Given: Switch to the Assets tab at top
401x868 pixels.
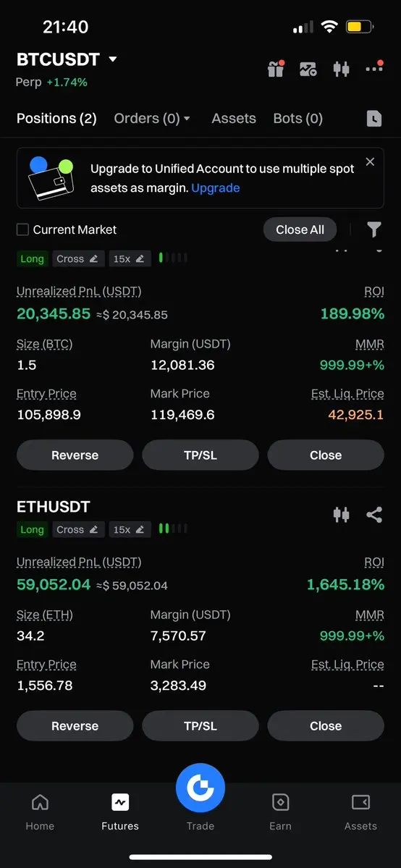Looking at the screenshot, I should pyautogui.click(x=234, y=119).
